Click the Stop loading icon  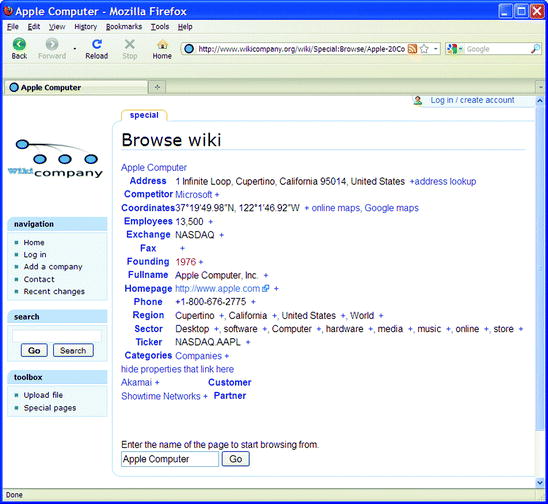(x=130, y=44)
